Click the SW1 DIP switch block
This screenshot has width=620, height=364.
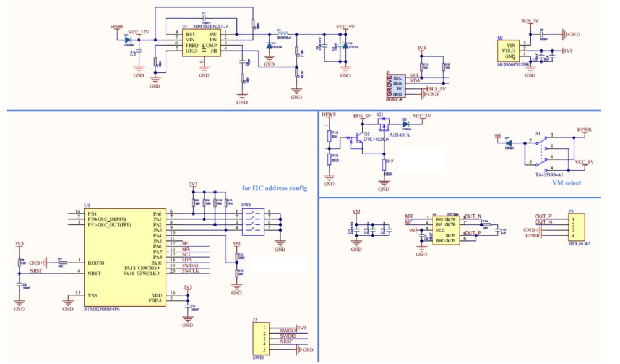pyautogui.click(x=251, y=221)
